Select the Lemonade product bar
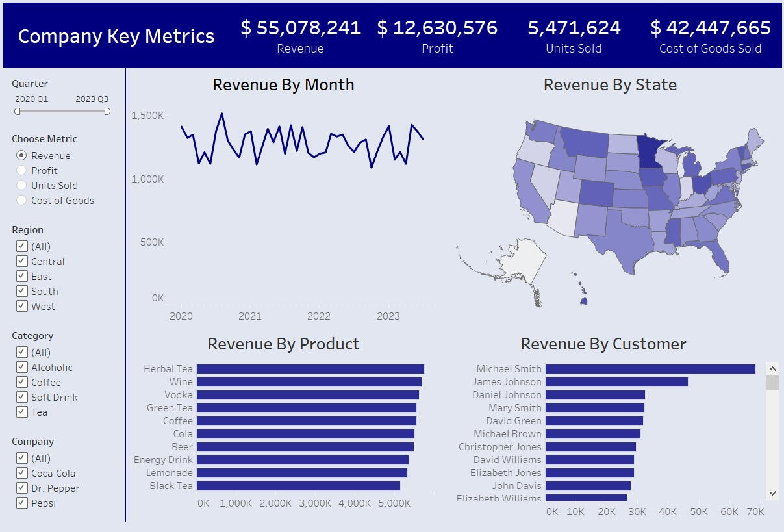 [x=302, y=473]
